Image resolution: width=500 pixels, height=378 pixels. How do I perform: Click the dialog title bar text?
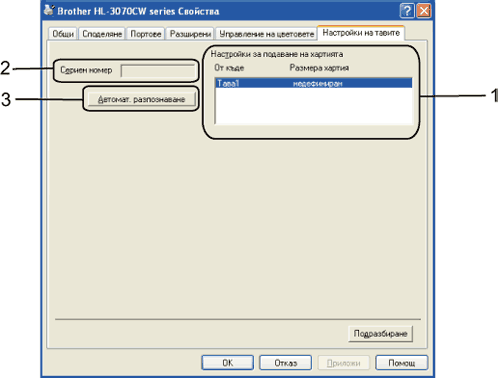(x=138, y=11)
